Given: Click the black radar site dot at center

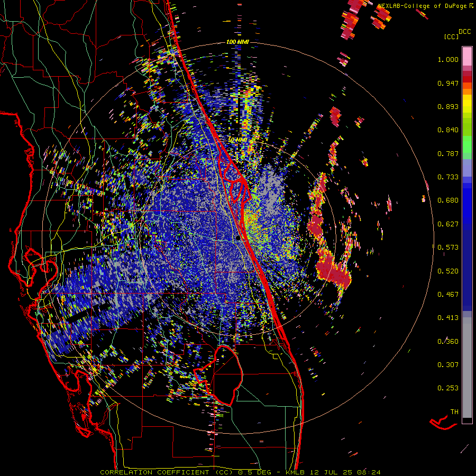Looking at the screenshot, I should click(238, 239).
